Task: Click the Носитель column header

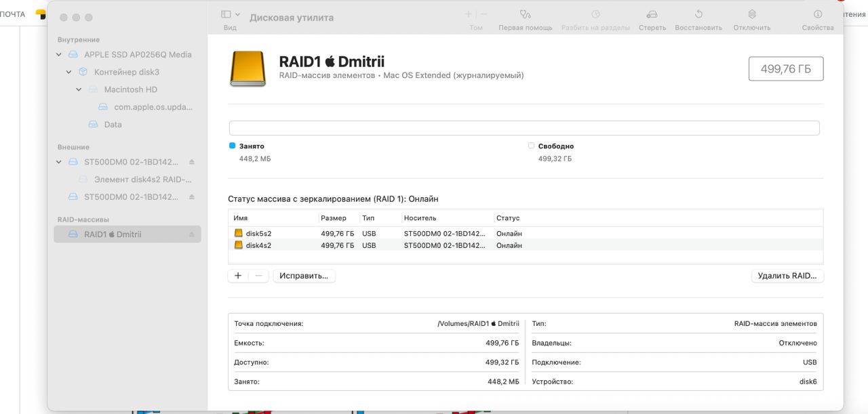Action: [420, 218]
